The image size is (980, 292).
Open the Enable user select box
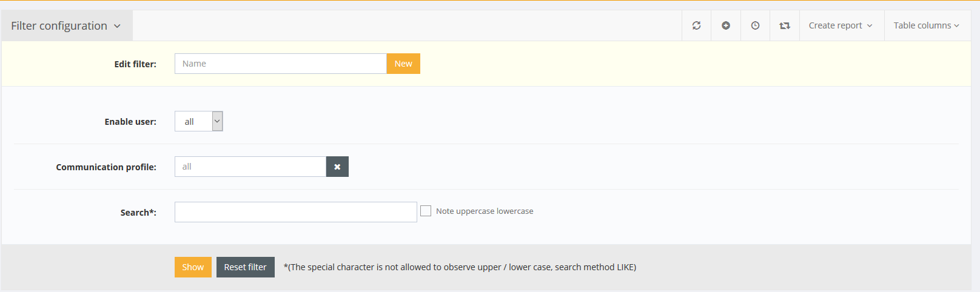pos(199,121)
